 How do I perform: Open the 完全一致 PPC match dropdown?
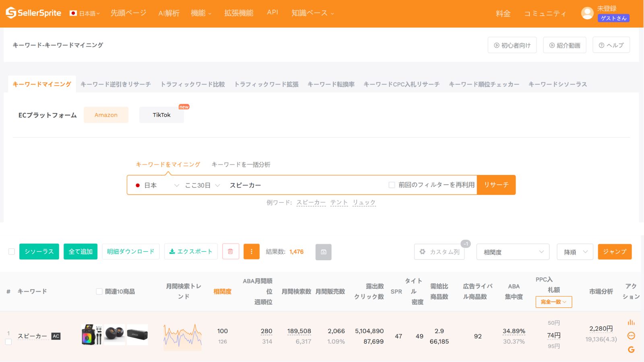point(554,302)
